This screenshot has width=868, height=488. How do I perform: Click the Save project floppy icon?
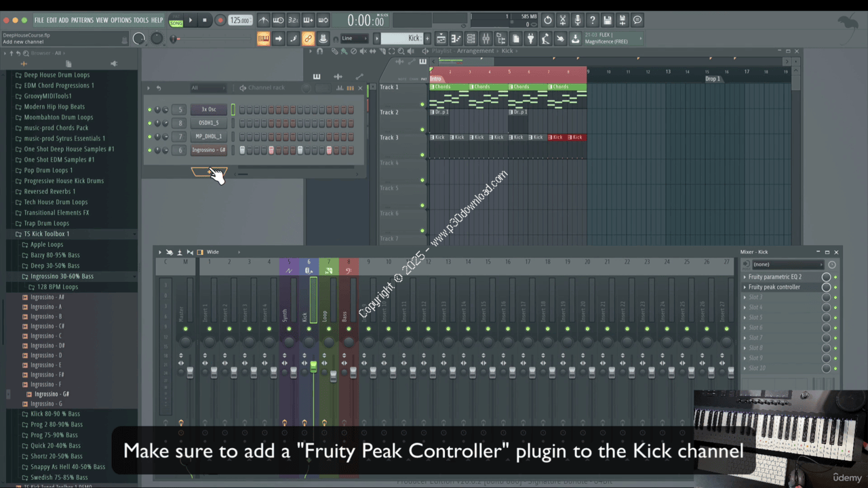(x=608, y=20)
